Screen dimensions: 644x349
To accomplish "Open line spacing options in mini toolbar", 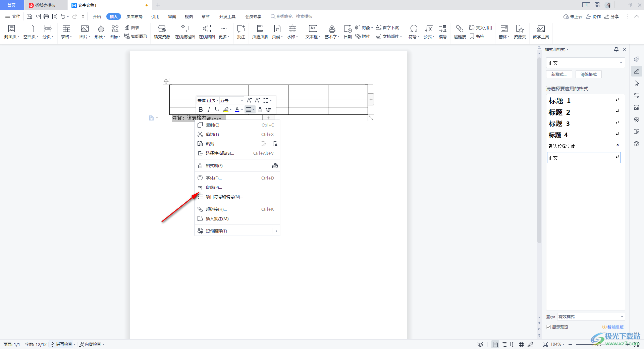I will pyautogui.click(x=267, y=100).
